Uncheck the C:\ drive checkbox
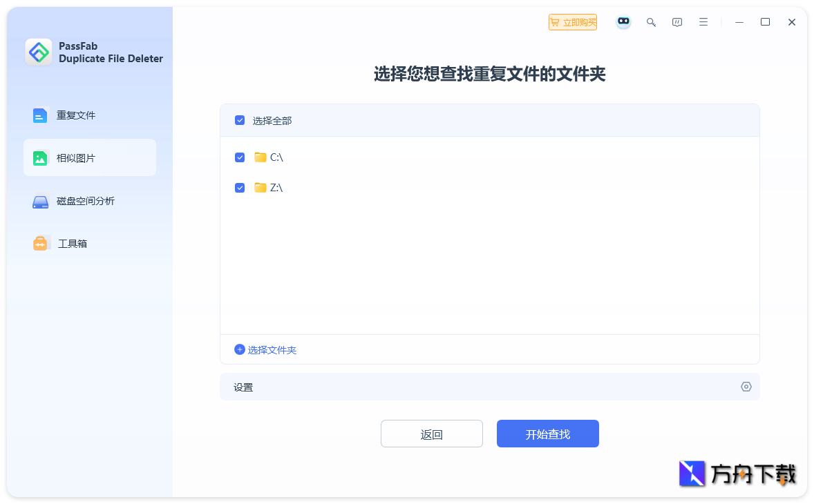This screenshot has height=504, width=814. [240, 157]
